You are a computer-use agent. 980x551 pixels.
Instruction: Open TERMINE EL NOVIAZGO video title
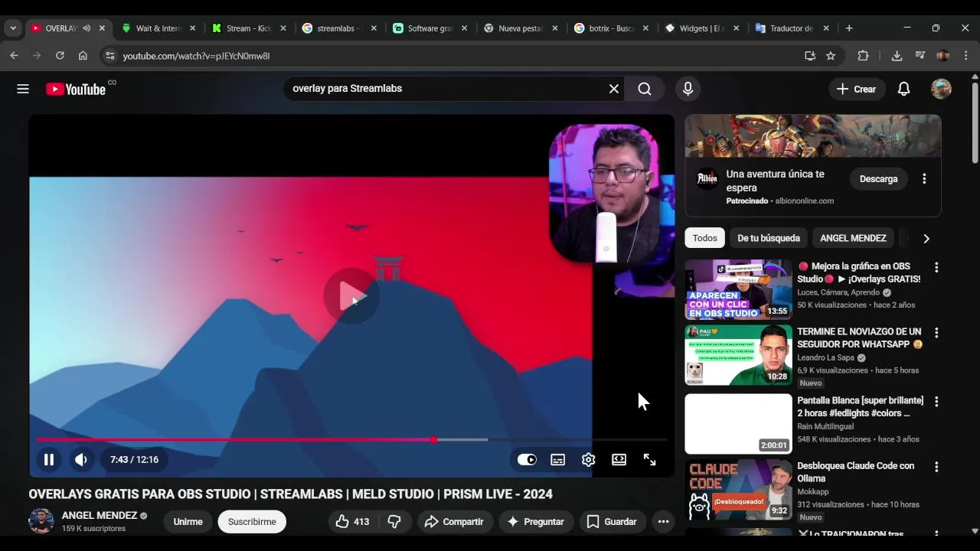pyautogui.click(x=859, y=337)
